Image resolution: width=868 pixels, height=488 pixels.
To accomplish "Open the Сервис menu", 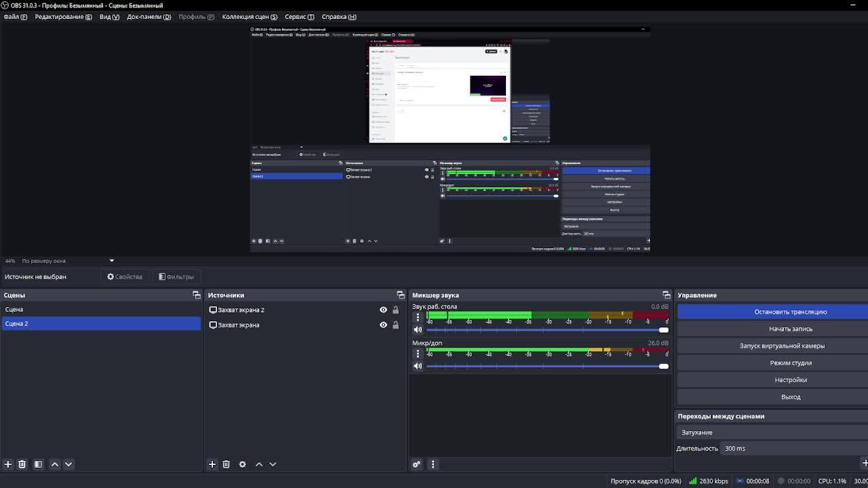I will 299,16.
